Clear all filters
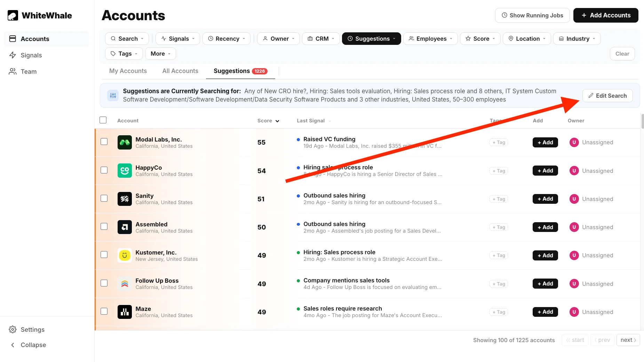Screen dimensions: 644x362 coord(622,54)
